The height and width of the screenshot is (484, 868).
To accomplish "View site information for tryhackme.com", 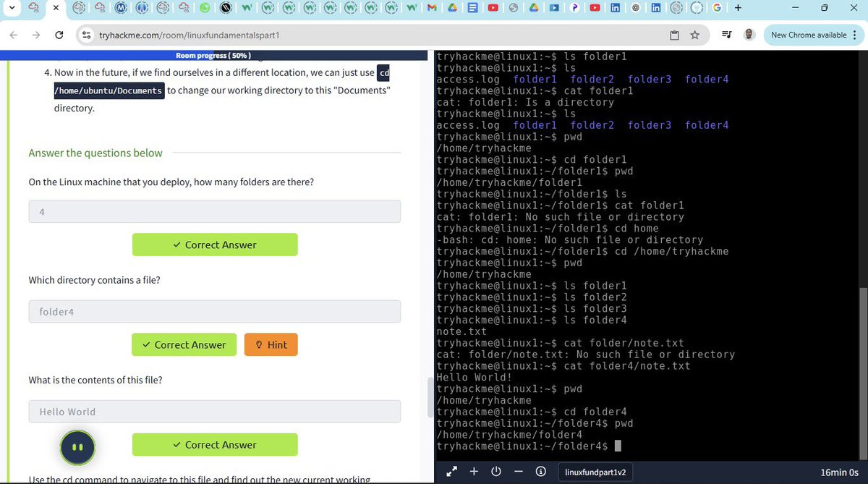I will click(86, 35).
